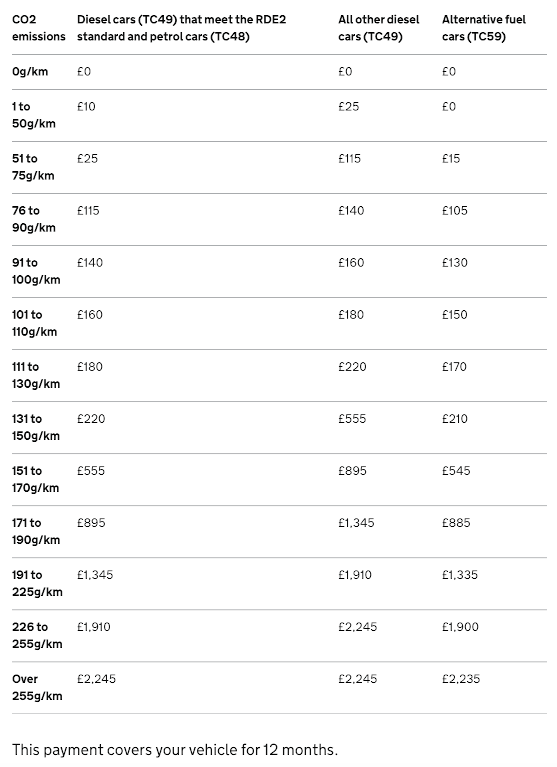This screenshot has height=767, width=557.
Task: Select the 91 to 100g/km row label
Action: coord(36,271)
